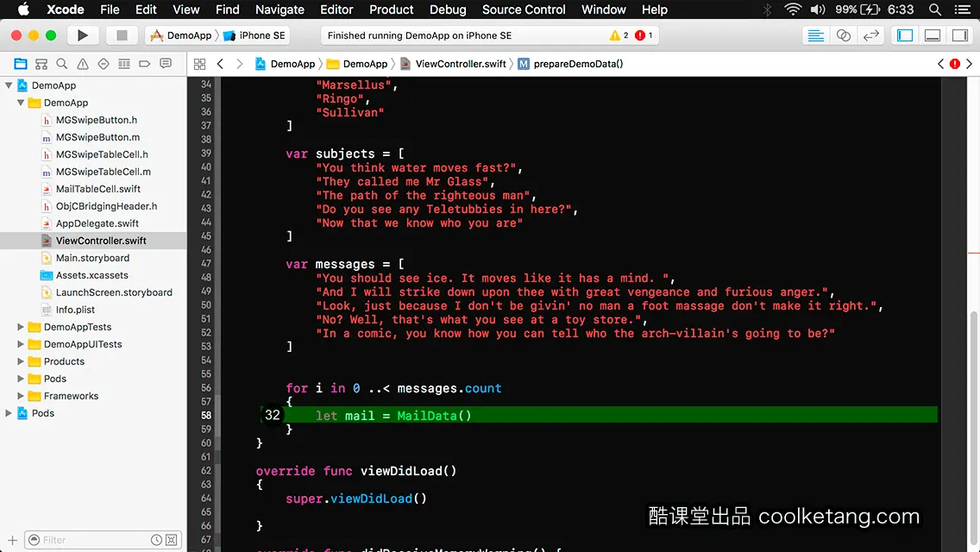The width and height of the screenshot is (980, 552).
Task: Open the Editor menu
Action: 336,9
